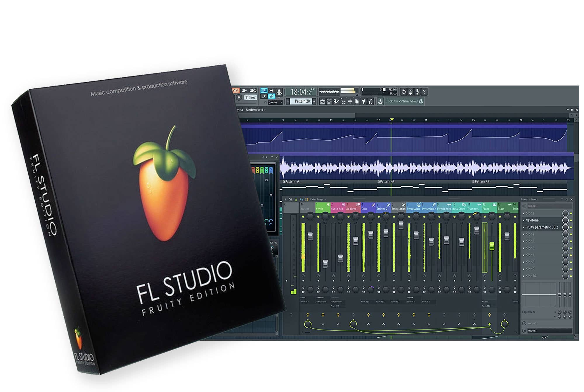Click the Piano track volume fader

click(492, 246)
